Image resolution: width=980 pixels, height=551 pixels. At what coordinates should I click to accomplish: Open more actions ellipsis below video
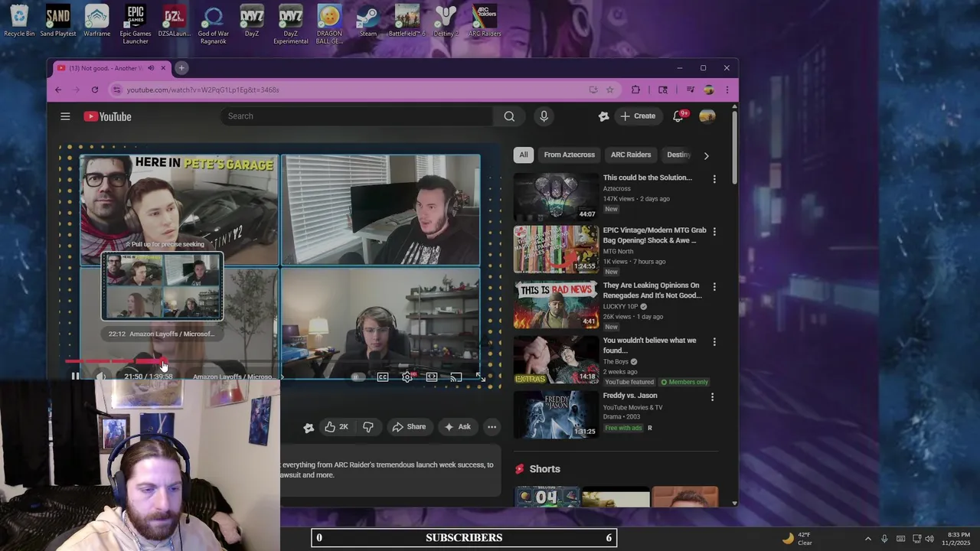pos(492,427)
